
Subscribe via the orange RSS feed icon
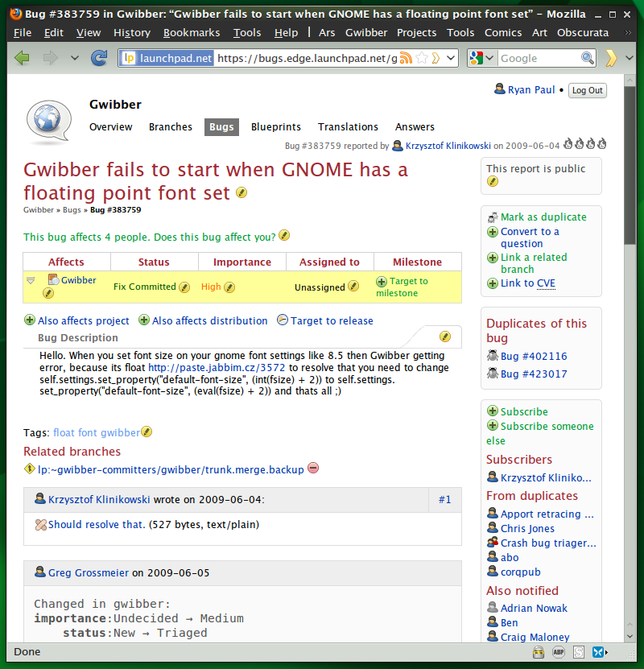tap(406, 58)
